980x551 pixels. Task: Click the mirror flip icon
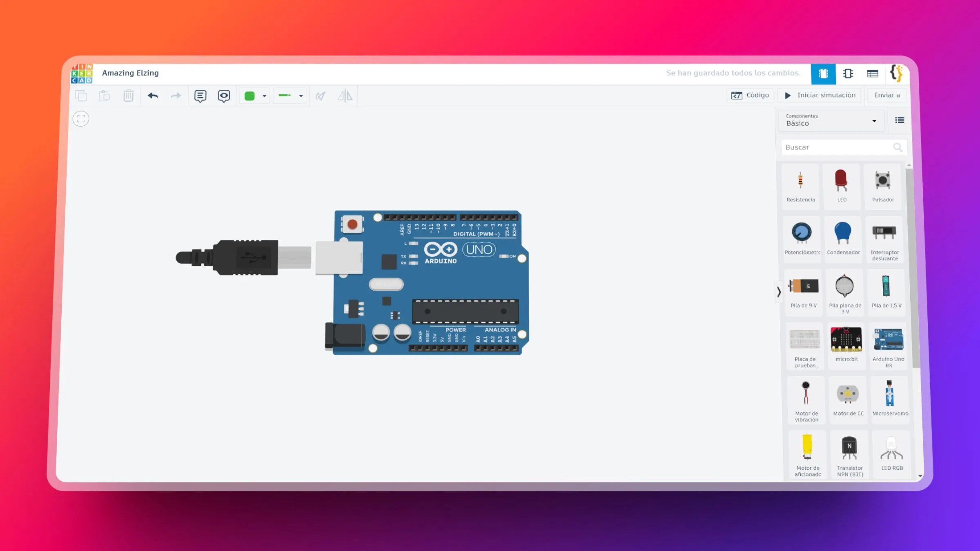pyautogui.click(x=345, y=96)
